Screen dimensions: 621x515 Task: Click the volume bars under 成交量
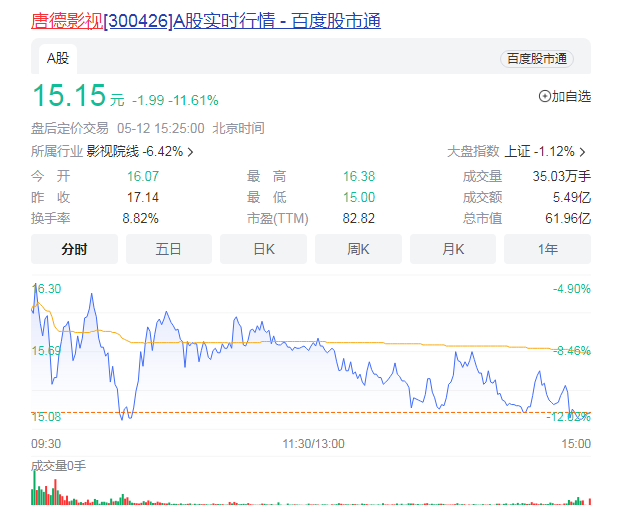300,497
